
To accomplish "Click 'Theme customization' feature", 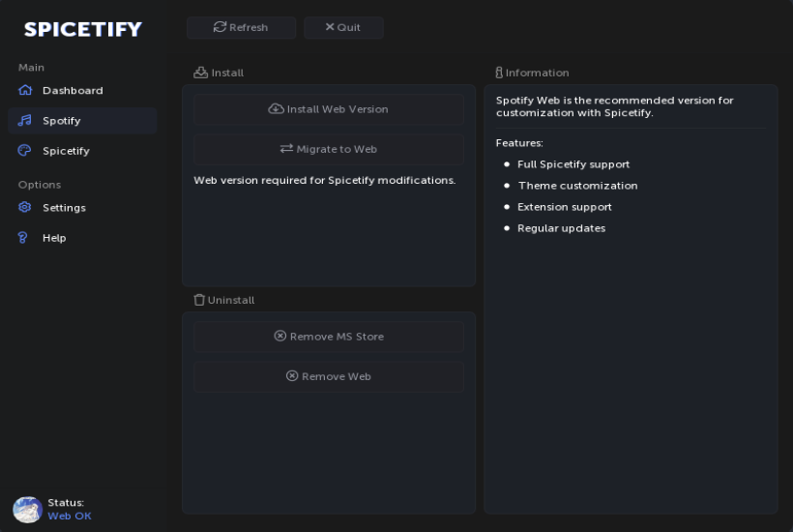I will click(577, 186).
